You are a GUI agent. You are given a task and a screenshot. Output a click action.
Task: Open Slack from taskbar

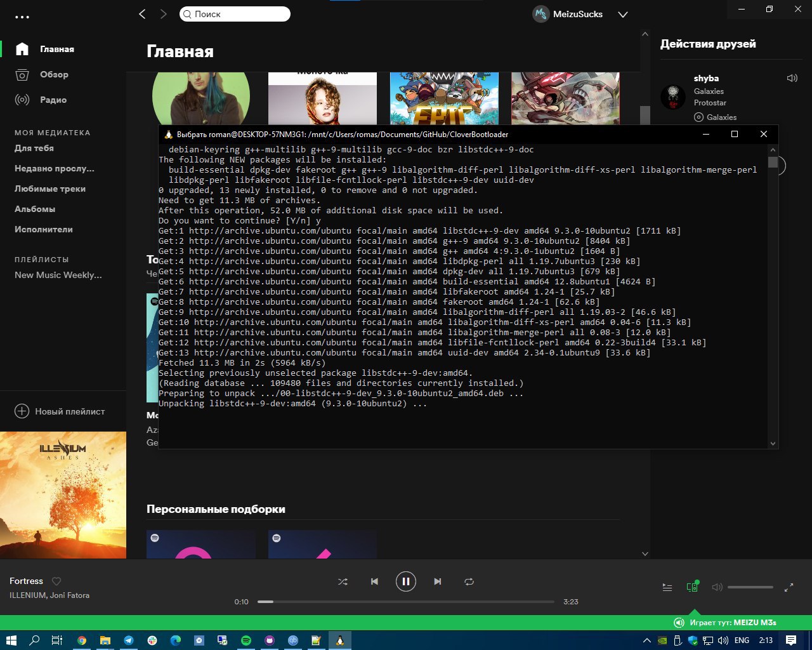(x=152, y=640)
